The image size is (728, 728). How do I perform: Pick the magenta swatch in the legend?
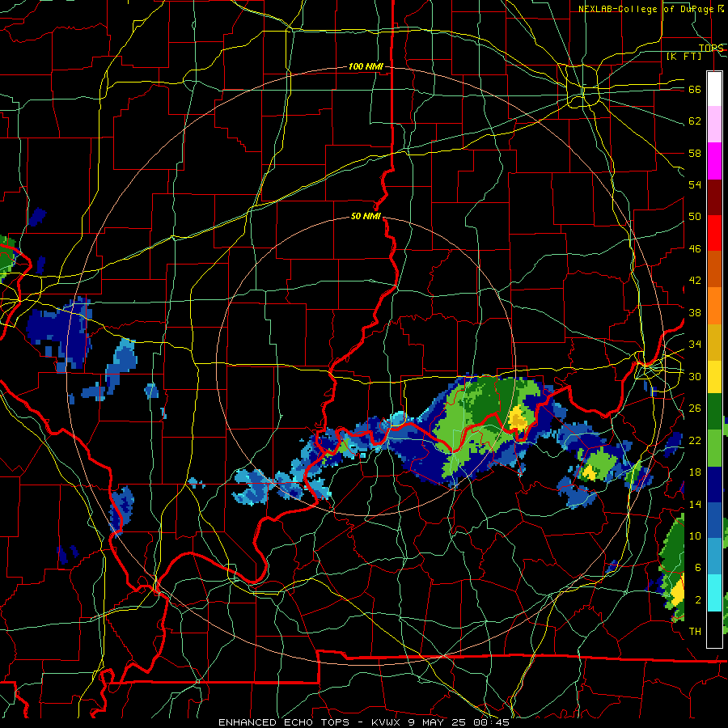coord(714,161)
